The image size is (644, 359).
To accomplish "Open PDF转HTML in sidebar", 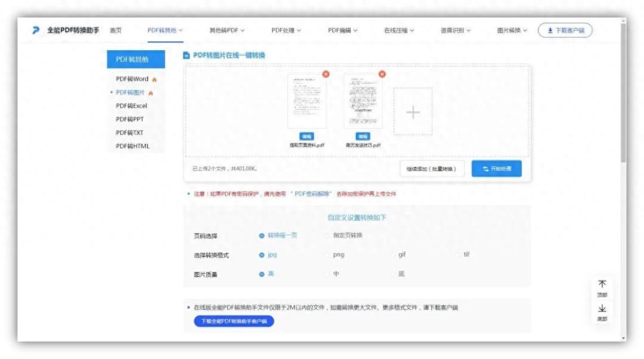I will [x=133, y=146].
